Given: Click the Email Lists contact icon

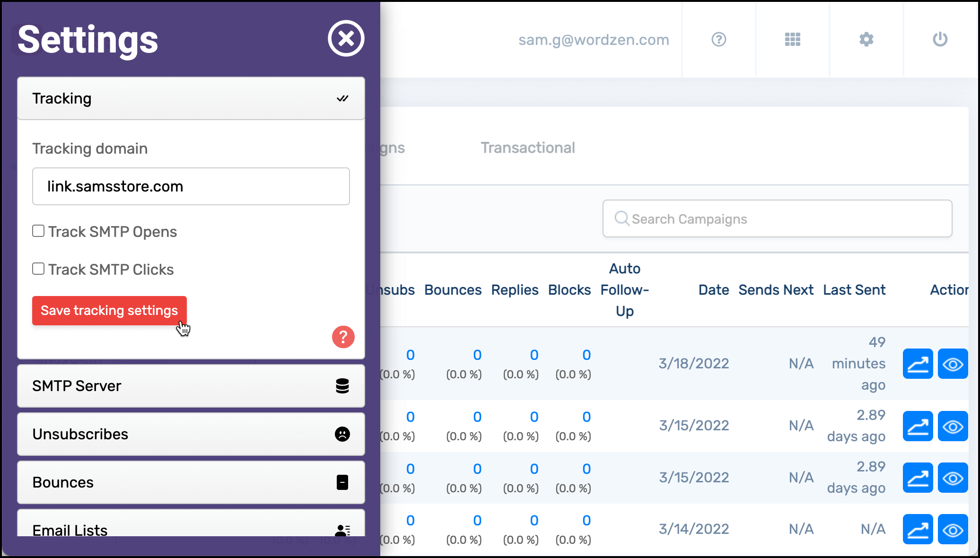Looking at the screenshot, I should point(342,531).
